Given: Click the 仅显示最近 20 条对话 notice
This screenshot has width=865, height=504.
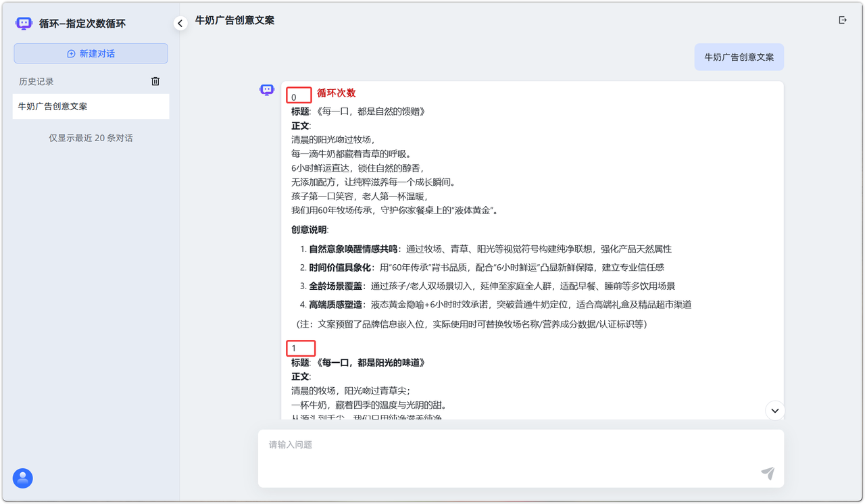Looking at the screenshot, I should coord(91,138).
